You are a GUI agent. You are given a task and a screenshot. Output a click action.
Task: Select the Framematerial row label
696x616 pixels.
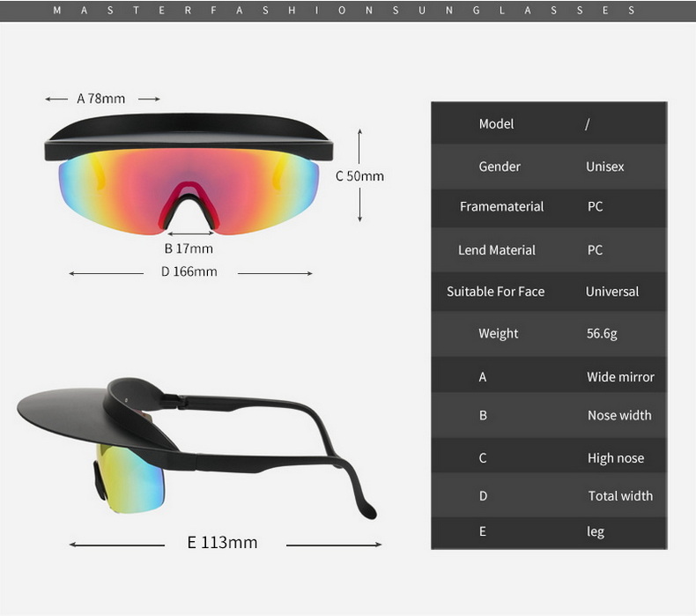501,207
